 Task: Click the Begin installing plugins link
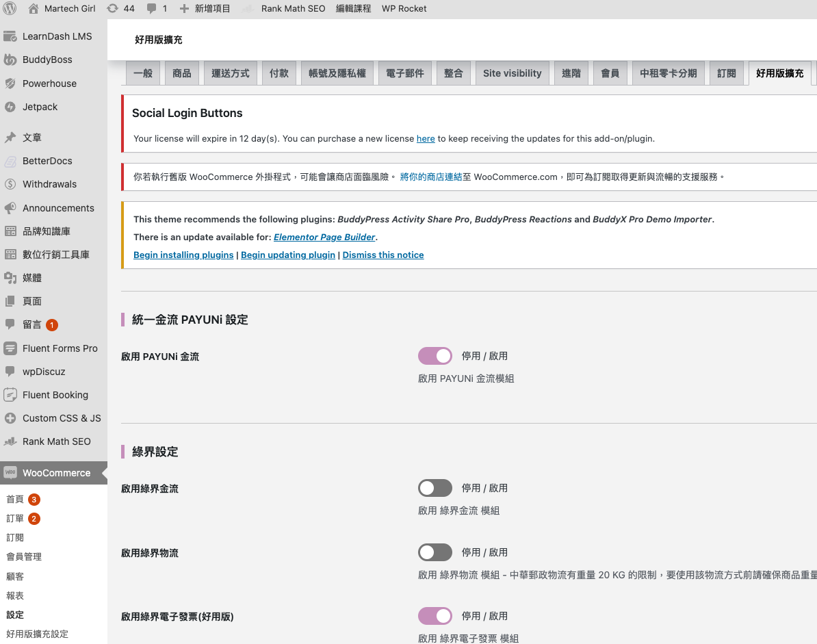coord(183,255)
